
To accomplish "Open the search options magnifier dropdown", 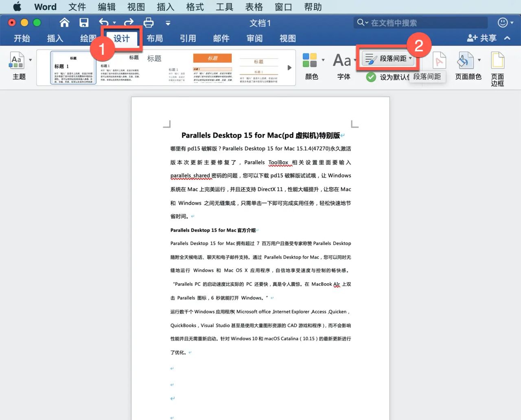I will pyautogui.click(x=362, y=22).
